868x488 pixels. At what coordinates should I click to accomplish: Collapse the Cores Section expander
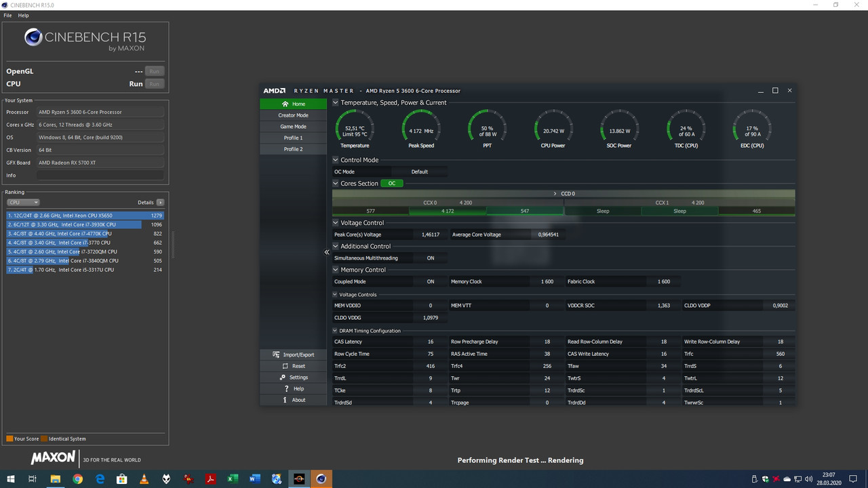(x=335, y=184)
